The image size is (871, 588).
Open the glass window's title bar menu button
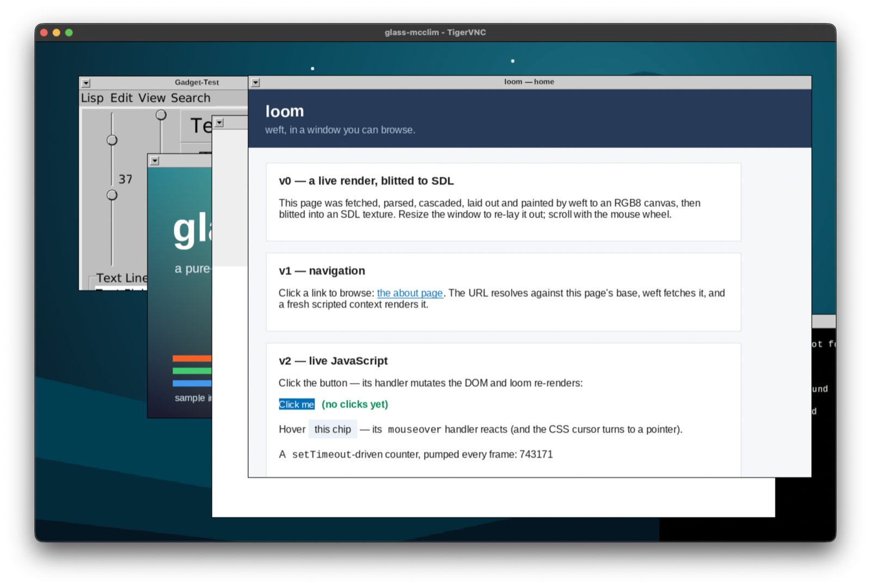click(155, 161)
